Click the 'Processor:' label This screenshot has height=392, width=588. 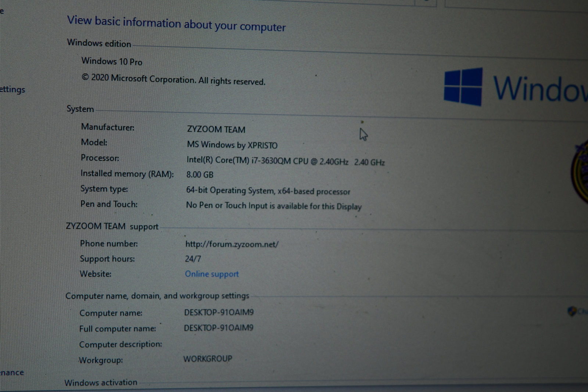100,158
